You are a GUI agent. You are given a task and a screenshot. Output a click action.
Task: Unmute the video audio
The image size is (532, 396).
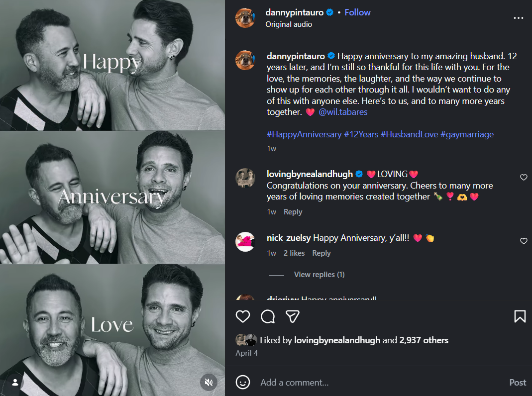pyautogui.click(x=210, y=382)
